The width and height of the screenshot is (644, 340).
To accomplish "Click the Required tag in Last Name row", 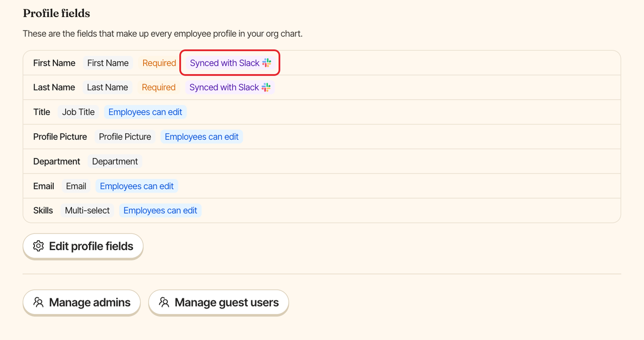I will (x=159, y=87).
